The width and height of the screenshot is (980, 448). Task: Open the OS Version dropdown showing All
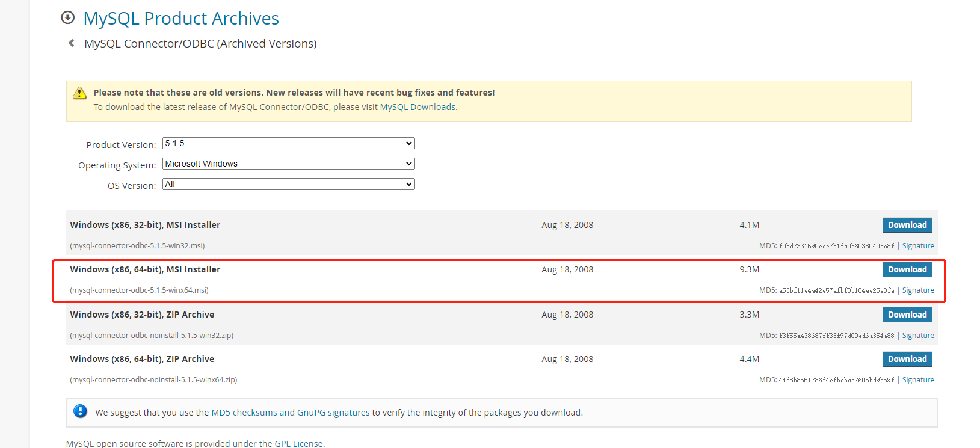pyautogui.click(x=289, y=184)
